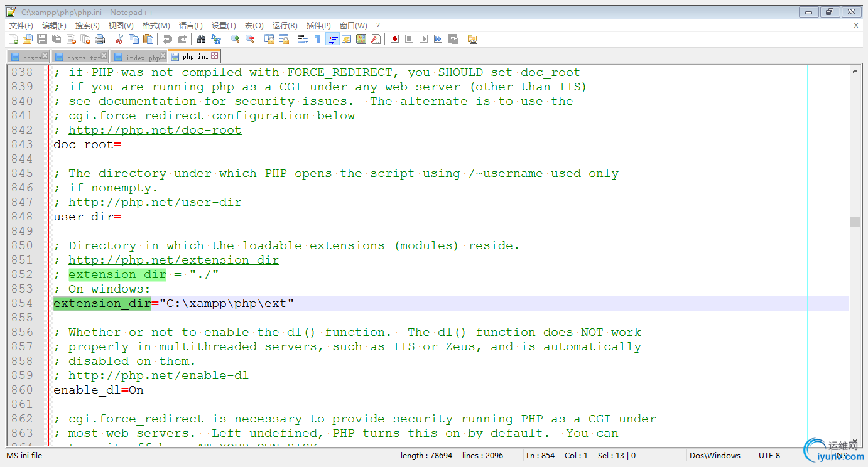Start macro recording with the red dot icon
This screenshot has height=467, width=868.
394,39
